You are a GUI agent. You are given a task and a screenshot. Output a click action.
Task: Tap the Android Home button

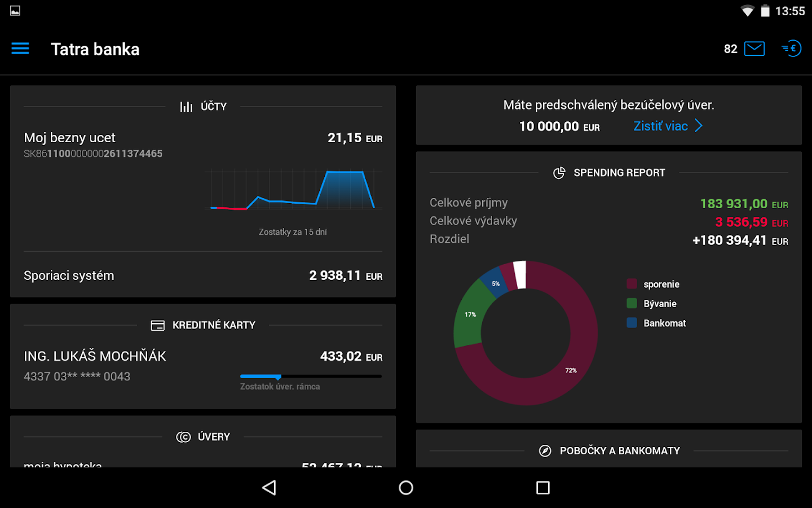coord(405,487)
